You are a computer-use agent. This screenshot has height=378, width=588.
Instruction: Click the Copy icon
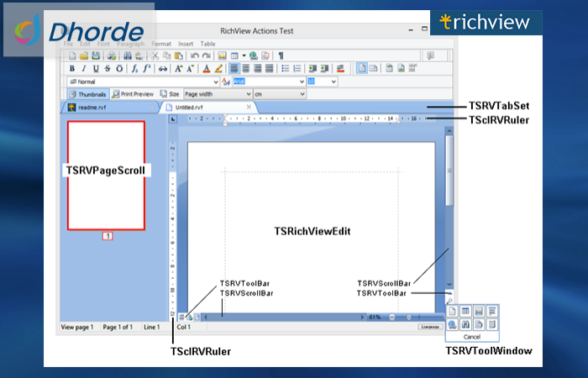tap(167, 56)
